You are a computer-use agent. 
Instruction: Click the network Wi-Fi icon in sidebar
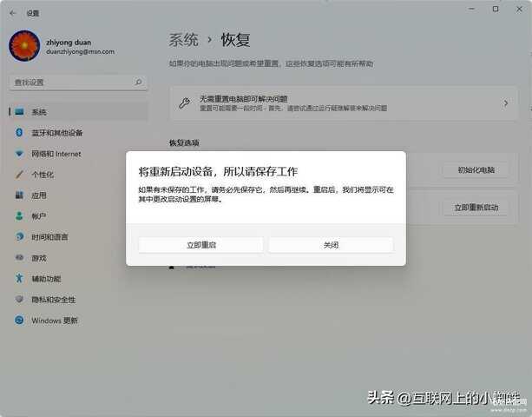point(19,154)
